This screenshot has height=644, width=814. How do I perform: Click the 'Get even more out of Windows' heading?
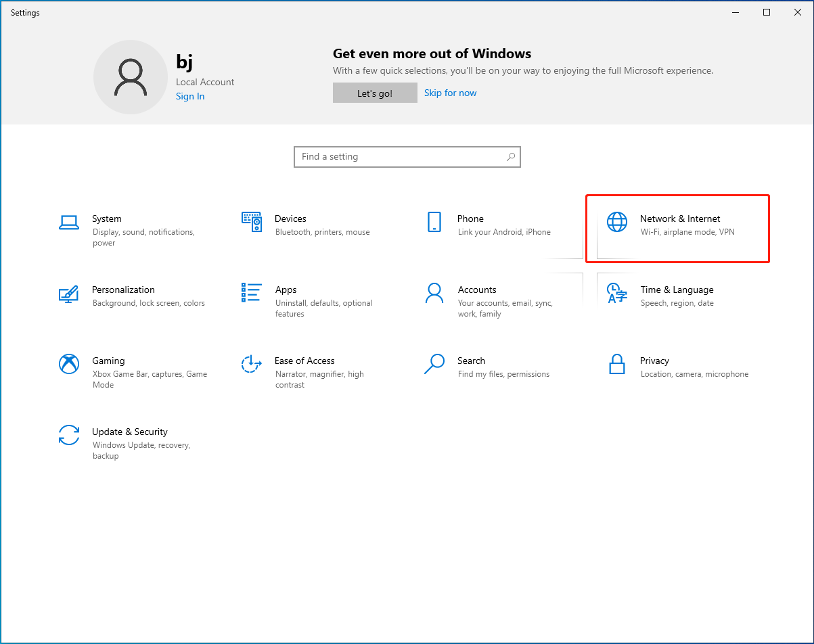pos(432,54)
